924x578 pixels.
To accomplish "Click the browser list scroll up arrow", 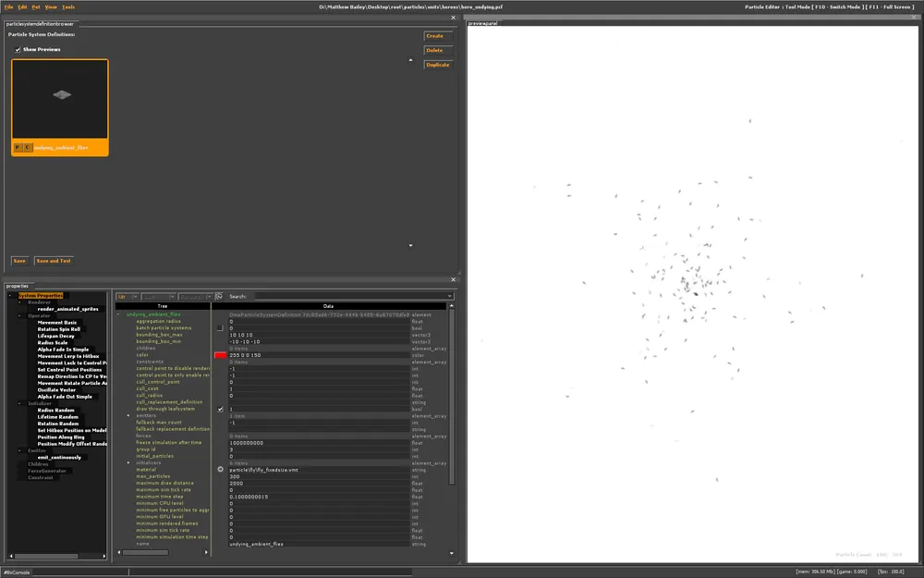I will pos(411,60).
